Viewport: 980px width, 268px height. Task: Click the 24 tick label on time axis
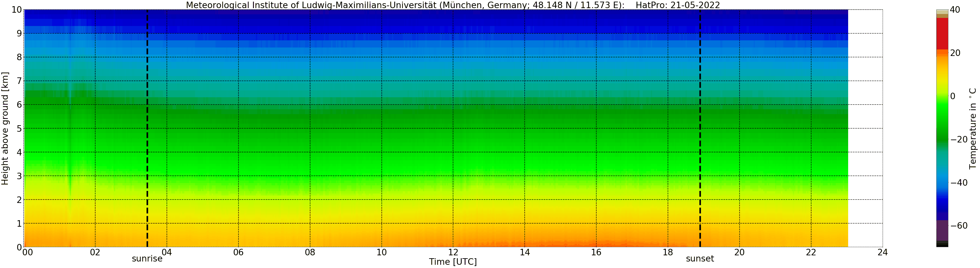click(883, 252)
